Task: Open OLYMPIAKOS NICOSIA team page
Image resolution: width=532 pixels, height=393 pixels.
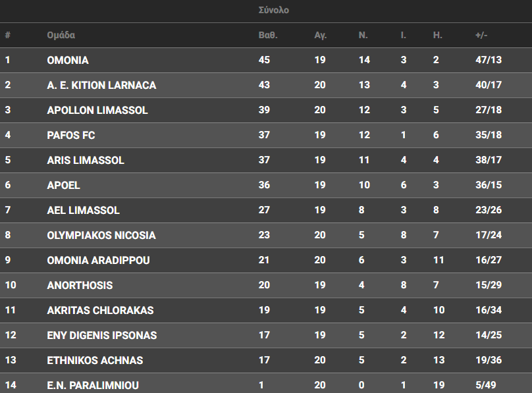Action: pyautogui.click(x=101, y=235)
